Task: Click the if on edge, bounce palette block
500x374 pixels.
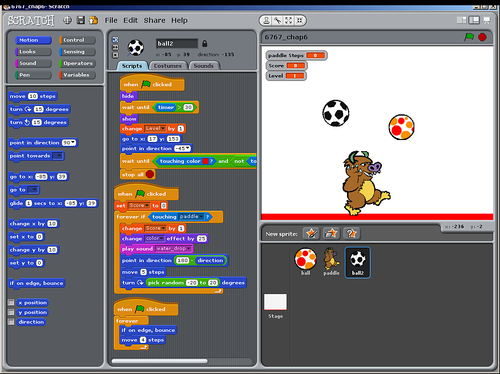Action: [37, 283]
